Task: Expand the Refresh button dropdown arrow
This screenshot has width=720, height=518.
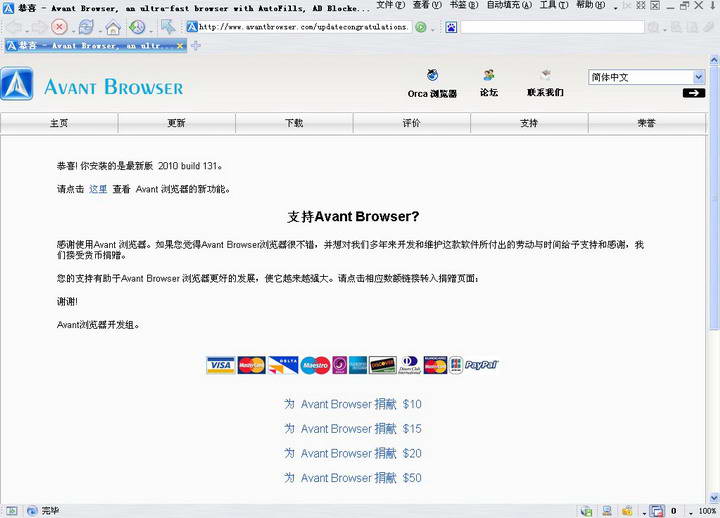Action: tap(100, 31)
